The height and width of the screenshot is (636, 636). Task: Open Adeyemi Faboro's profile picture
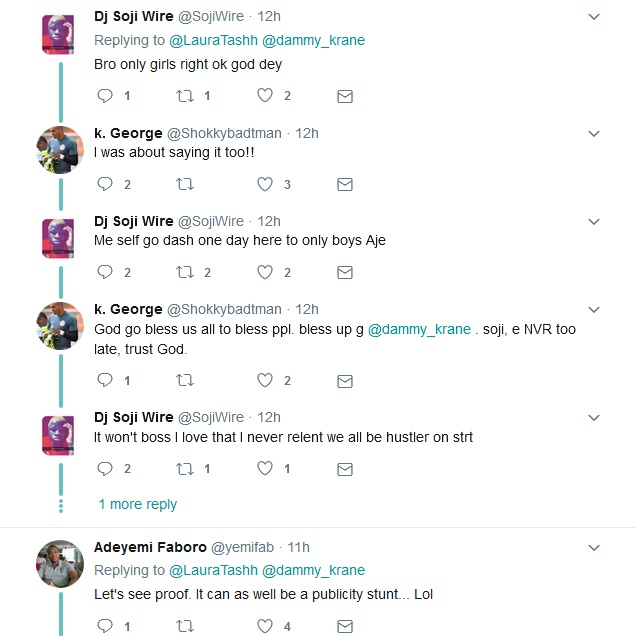point(59,563)
